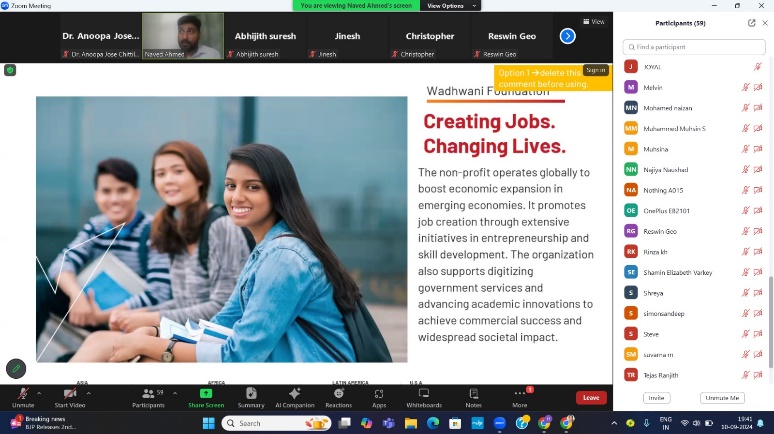Open the Notes tool
The image size is (774, 434).
tap(473, 398)
